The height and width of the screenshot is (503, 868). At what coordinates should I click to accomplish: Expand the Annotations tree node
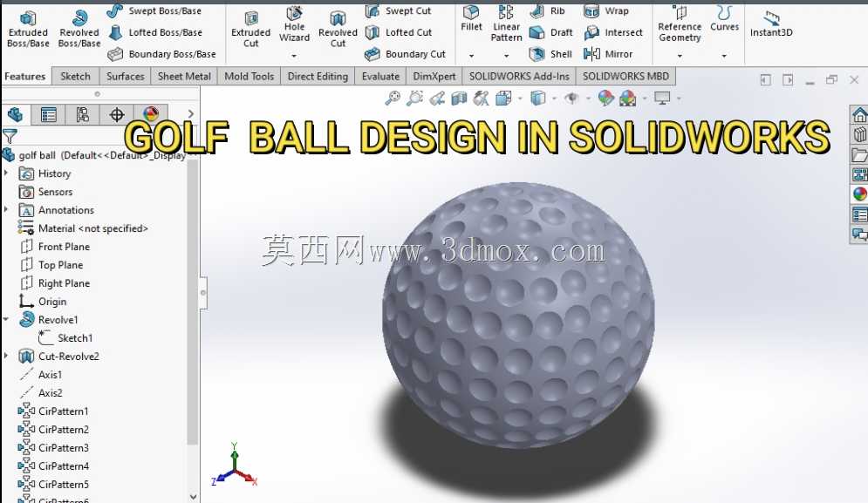pyautogui.click(x=6, y=210)
